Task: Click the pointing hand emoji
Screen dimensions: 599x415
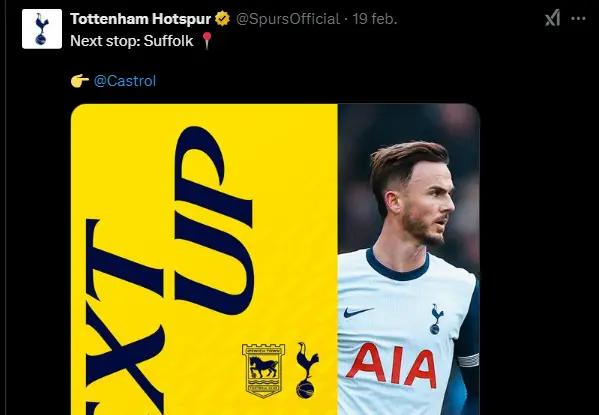Action: (x=79, y=81)
